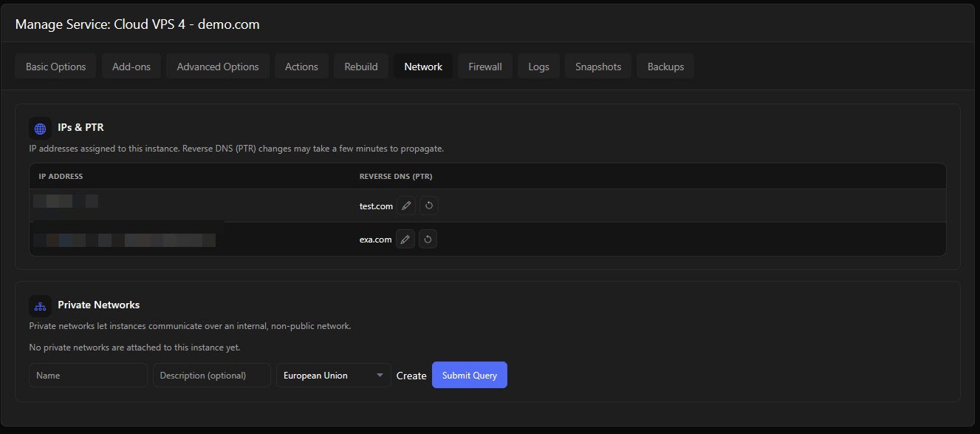Click the 'No private networks are attached' message
The width and height of the screenshot is (980, 434).
(134, 347)
